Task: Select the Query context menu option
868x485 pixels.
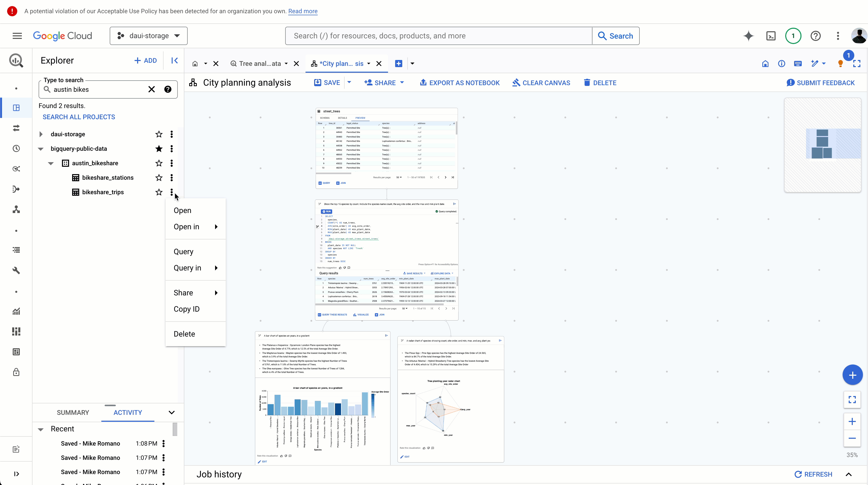Action: click(x=184, y=251)
